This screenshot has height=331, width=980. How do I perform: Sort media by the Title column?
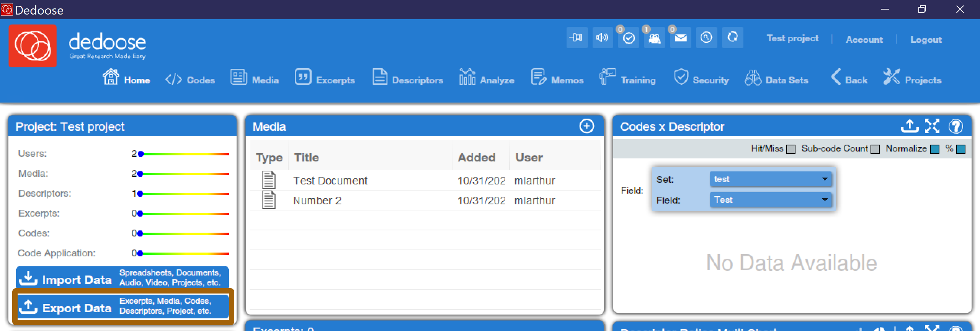pyautogui.click(x=370, y=157)
